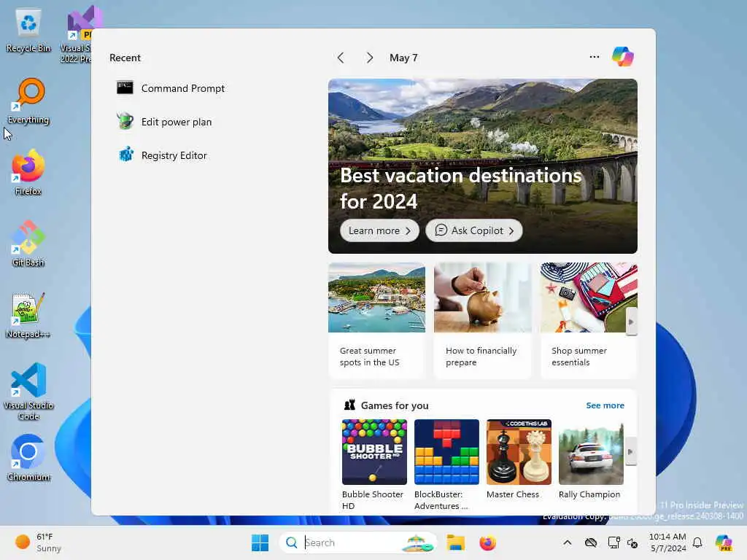Click the Games for you heading

tap(395, 405)
